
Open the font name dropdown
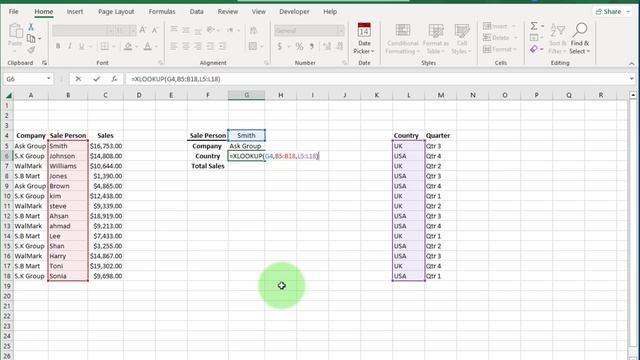pyautogui.click(x=110, y=31)
